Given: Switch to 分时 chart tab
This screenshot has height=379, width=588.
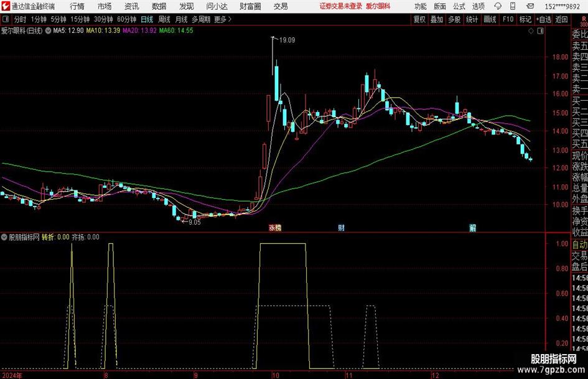Looking at the screenshot, I should coord(21,19).
